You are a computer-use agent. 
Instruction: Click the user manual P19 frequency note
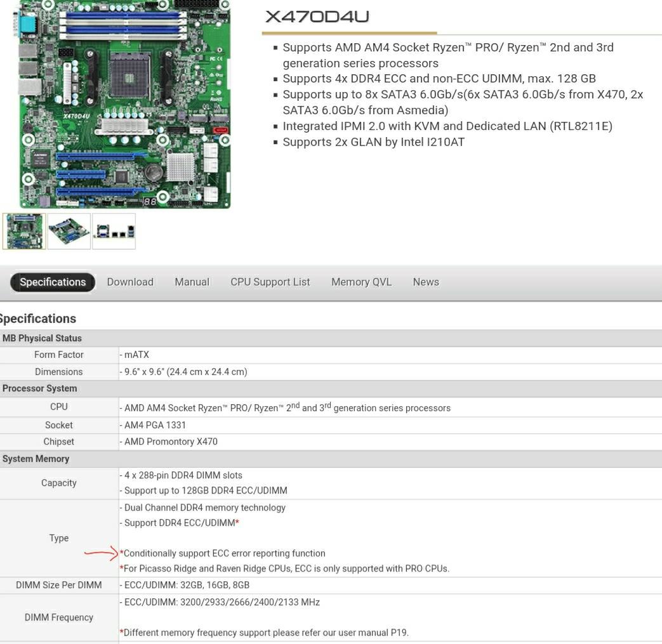(x=264, y=633)
